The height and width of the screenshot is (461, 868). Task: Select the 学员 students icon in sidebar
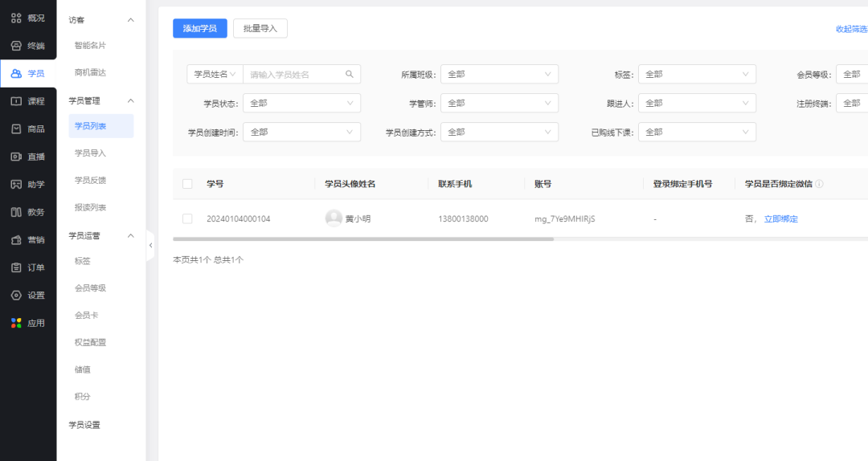(x=16, y=74)
